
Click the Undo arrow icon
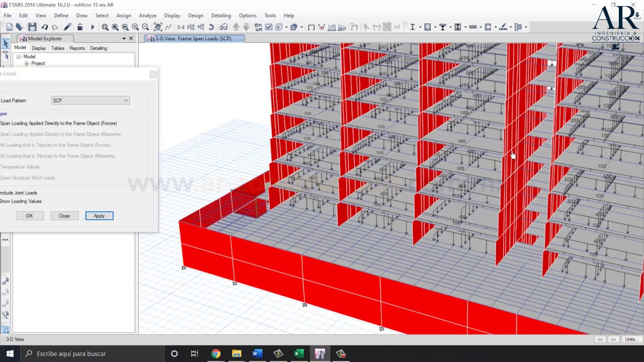45,27
